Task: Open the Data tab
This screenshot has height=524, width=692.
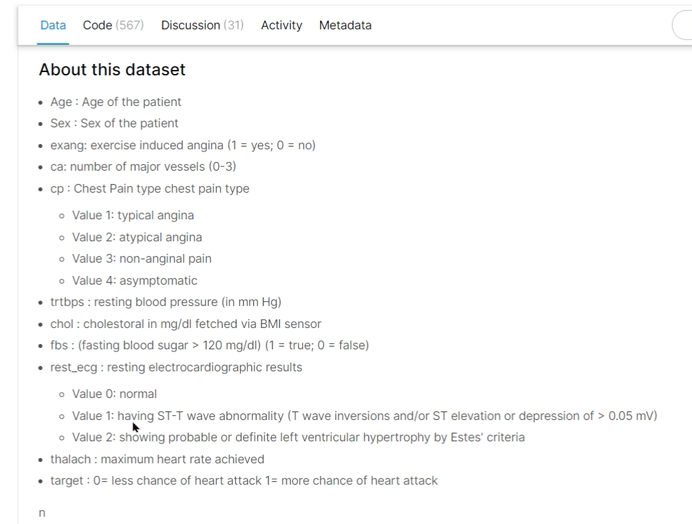Action: click(53, 25)
